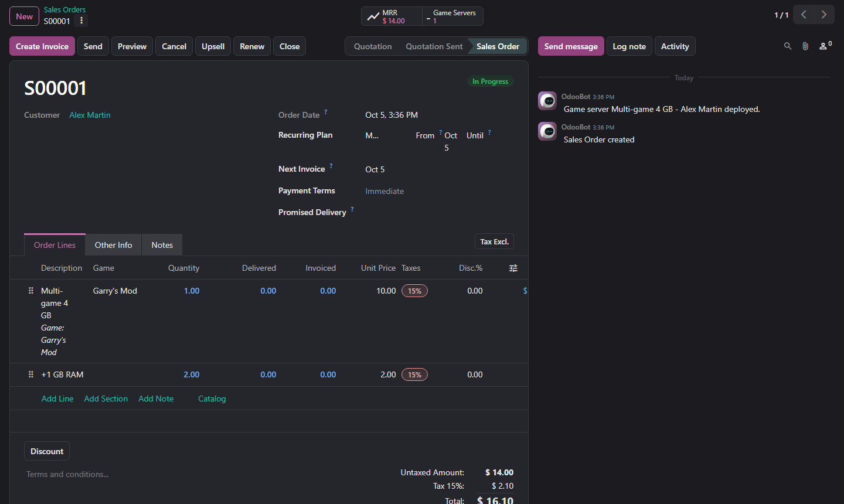Edit quantity 1.00 on Multi-game line

tap(192, 291)
